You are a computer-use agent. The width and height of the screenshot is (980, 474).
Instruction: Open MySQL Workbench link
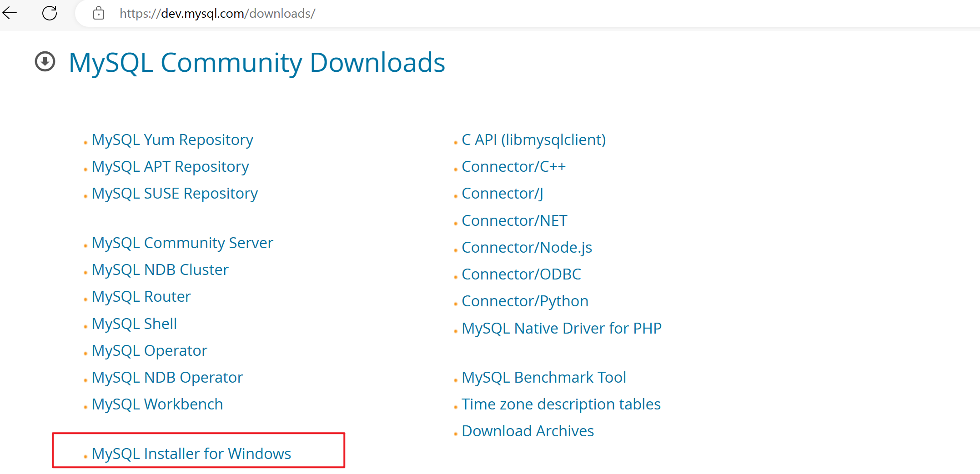157,404
